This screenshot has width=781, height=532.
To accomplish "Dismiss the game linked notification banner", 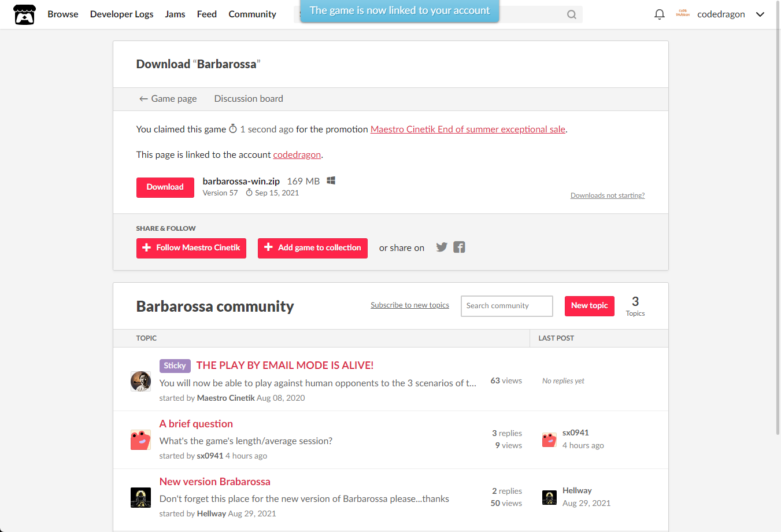I will click(399, 10).
